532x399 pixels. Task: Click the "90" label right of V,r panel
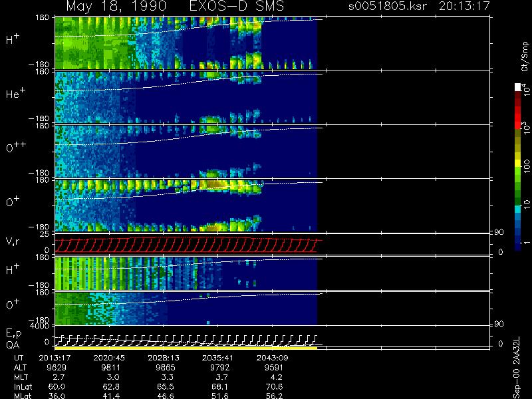tap(499, 232)
